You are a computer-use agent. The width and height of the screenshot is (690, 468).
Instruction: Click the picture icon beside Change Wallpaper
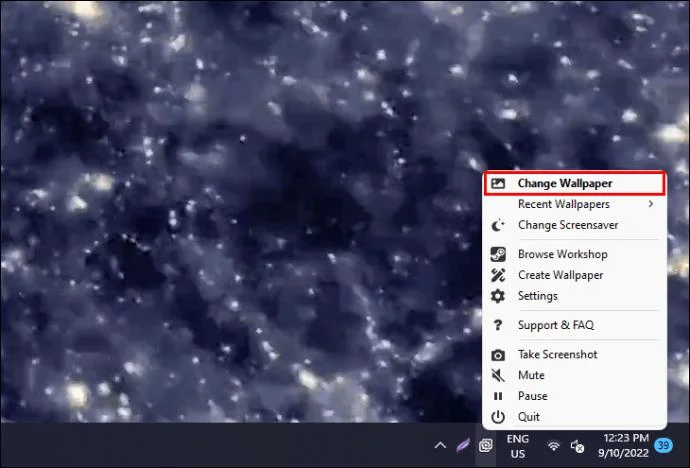coord(498,183)
